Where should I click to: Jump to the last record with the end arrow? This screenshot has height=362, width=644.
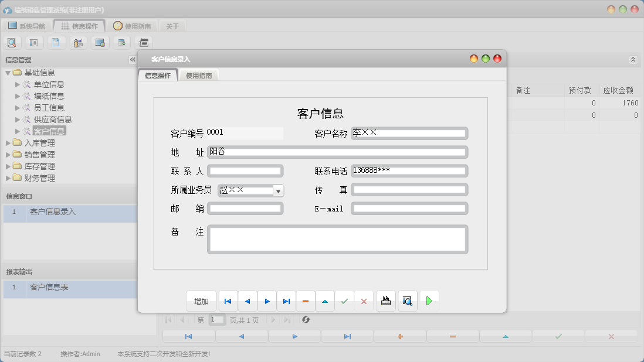pyautogui.click(x=286, y=300)
